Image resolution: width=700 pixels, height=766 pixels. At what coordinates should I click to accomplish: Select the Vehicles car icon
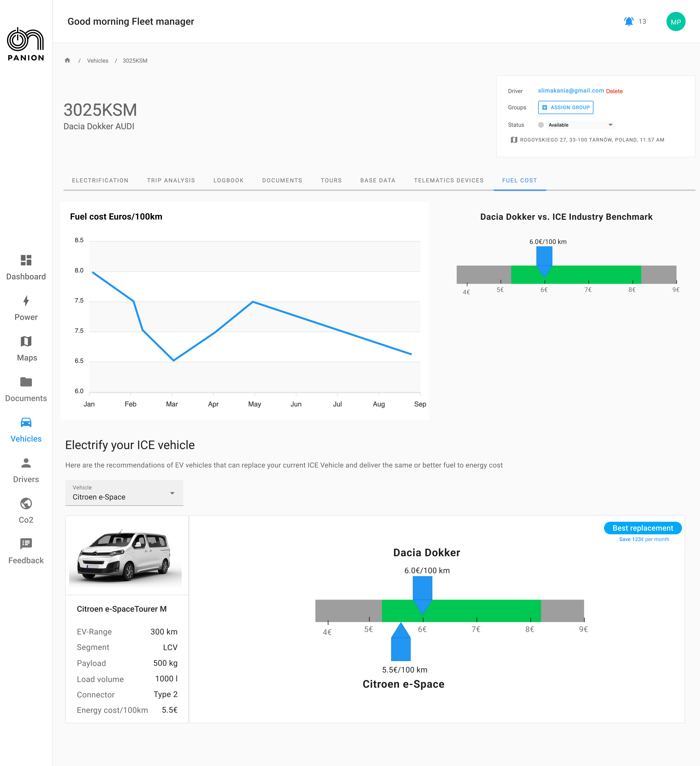26,422
